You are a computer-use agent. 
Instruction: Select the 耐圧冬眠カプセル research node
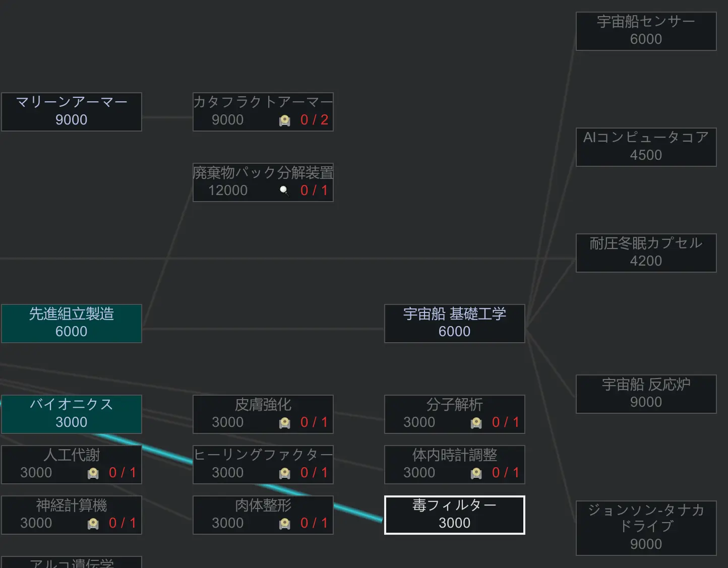coord(646,253)
